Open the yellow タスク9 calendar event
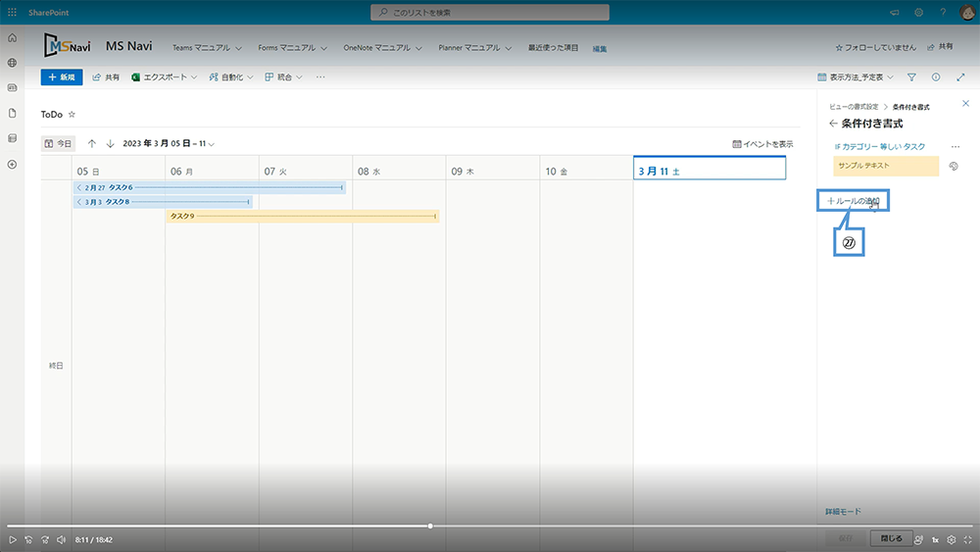Viewport: 980px width, 552px height. (303, 217)
